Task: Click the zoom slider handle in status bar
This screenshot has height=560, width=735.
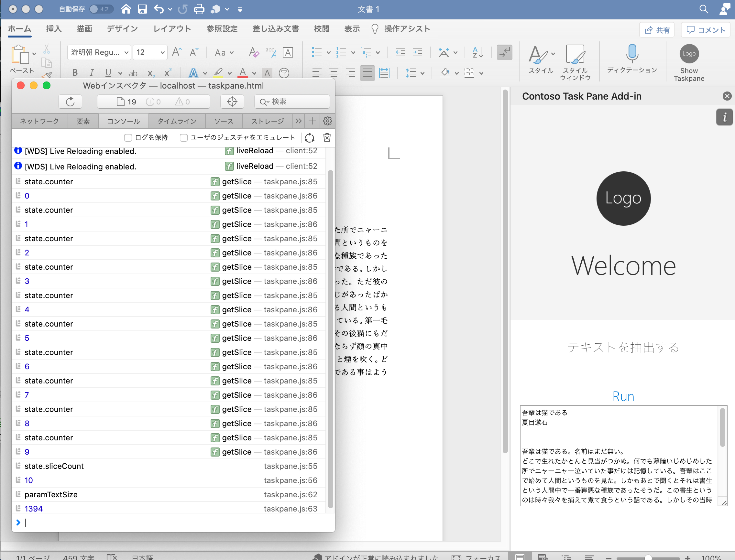Action: click(x=648, y=557)
